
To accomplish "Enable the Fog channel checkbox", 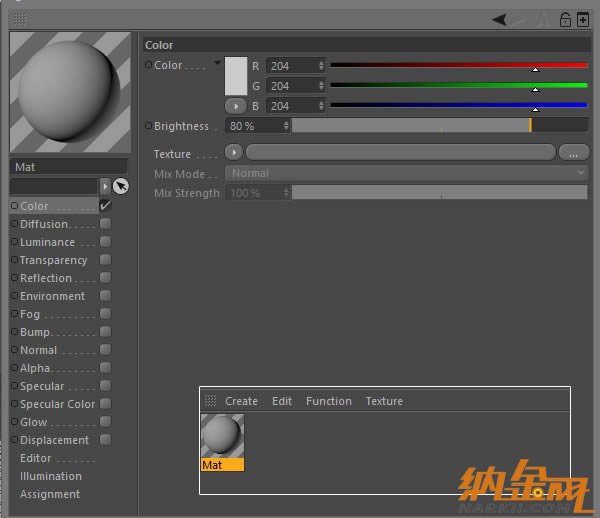I will pos(105,313).
